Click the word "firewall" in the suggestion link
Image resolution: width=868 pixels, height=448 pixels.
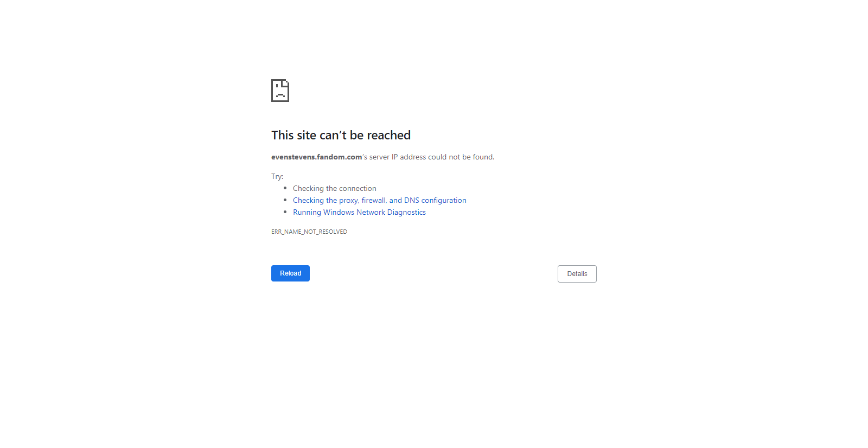[x=374, y=200]
